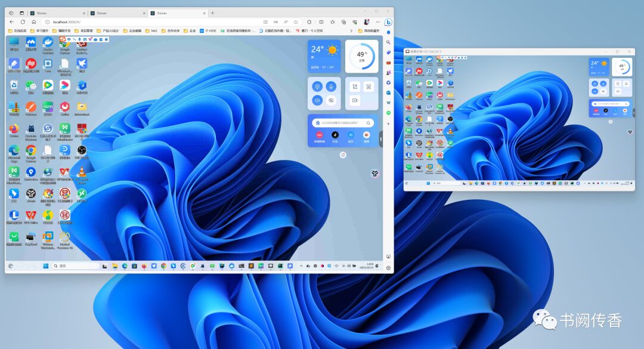Open the Microsoft Edge desktop shortcut
Image resolution: width=644 pixels, height=349 pixels.
(14, 153)
